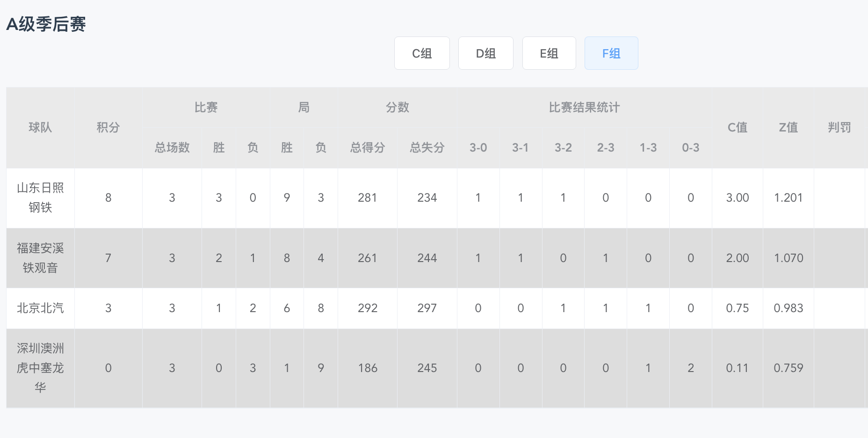Click the 总场数 sub-header
Screen dimensions: 868x438
click(172, 147)
